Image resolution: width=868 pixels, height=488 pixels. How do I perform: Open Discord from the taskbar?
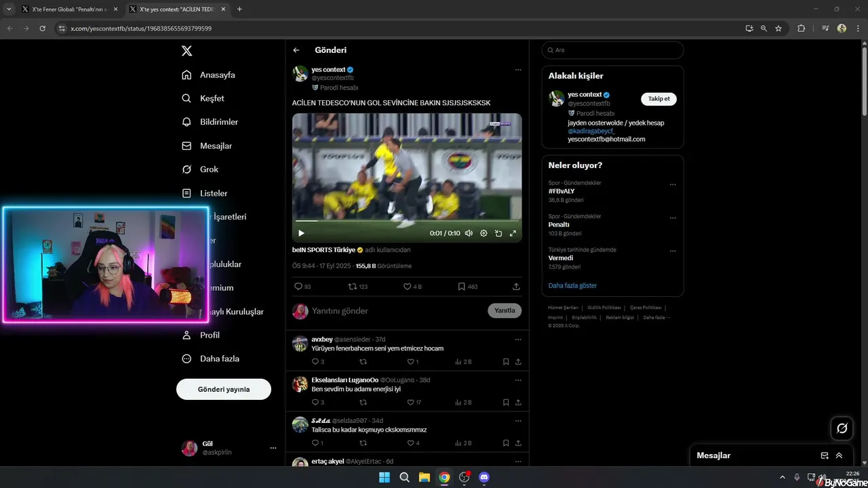point(484,477)
